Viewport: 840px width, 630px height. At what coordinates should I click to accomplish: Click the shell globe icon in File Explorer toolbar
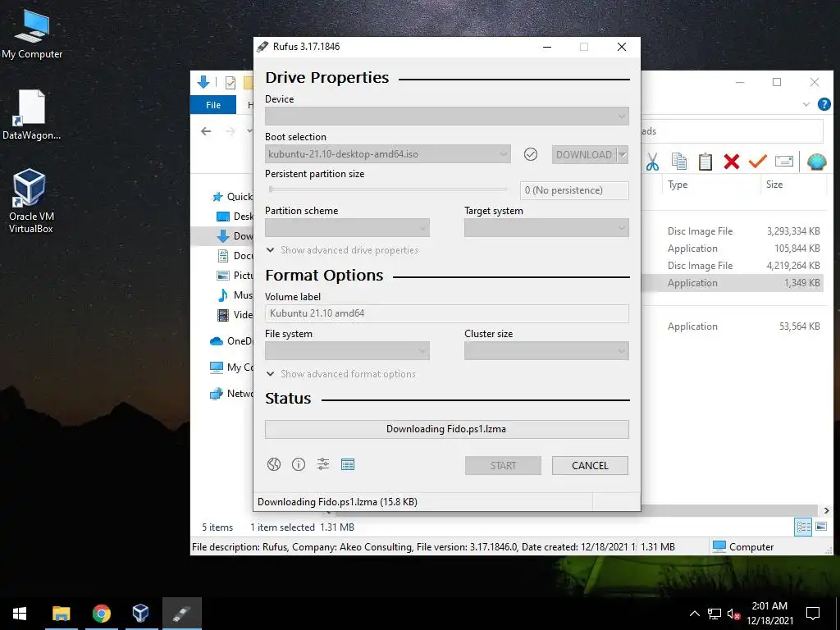816,162
